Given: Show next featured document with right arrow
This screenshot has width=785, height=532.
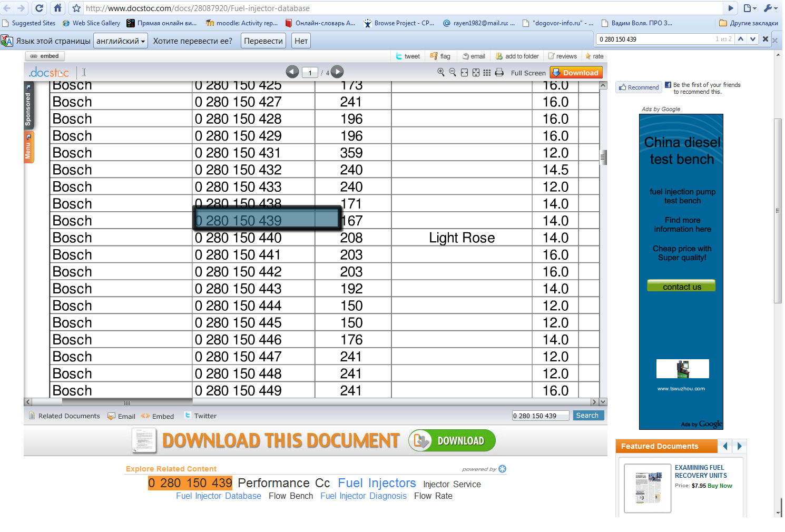Looking at the screenshot, I should click(x=740, y=446).
